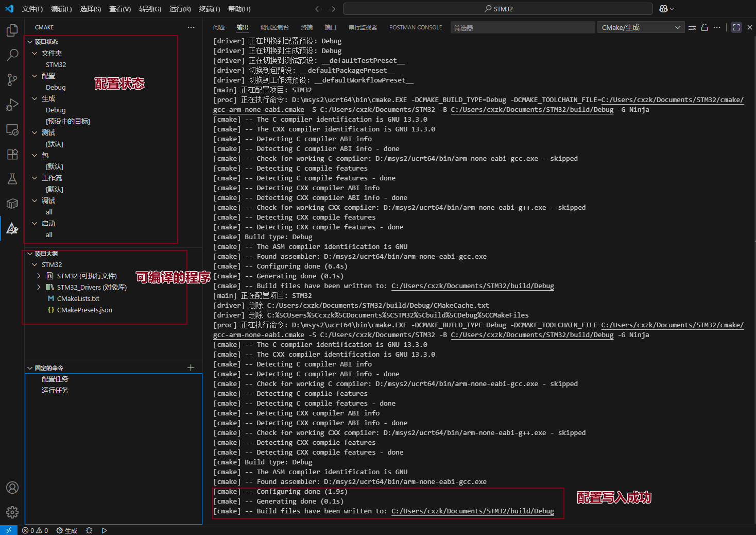
Task: Open CMakeCache.txt path link in output
Action: click(x=378, y=306)
